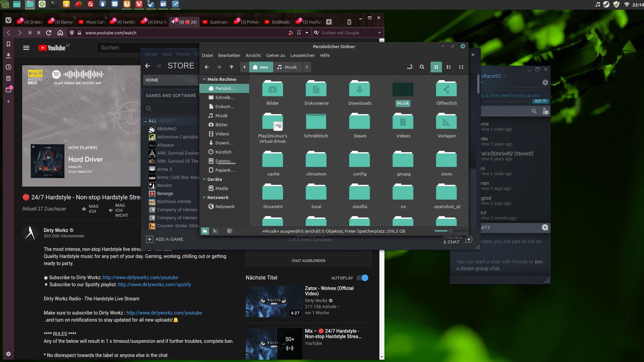Open Games and Software dropdown in Steam
The height and width of the screenshot is (362, 644).
(172, 95)
